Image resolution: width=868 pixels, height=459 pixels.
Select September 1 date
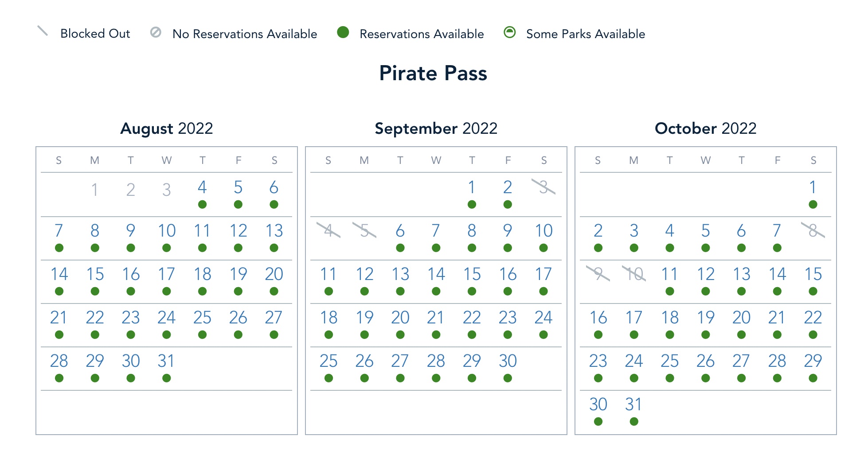(472, 187)
